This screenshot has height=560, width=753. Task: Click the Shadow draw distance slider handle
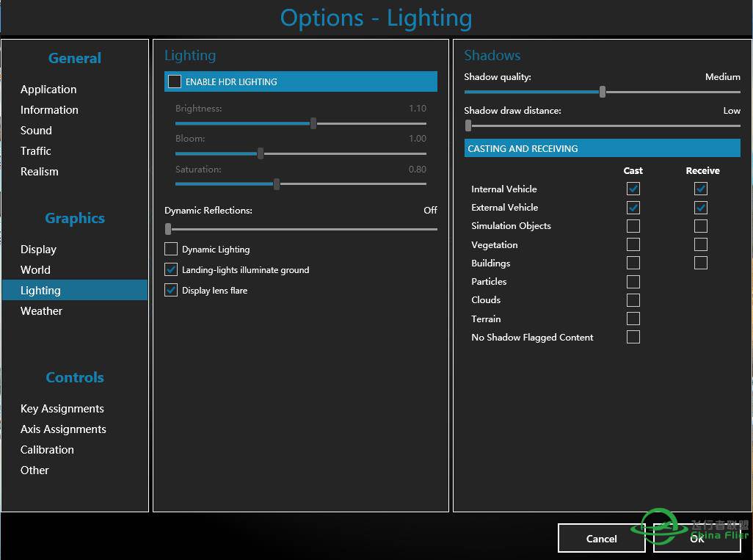(x=468, y=126)
